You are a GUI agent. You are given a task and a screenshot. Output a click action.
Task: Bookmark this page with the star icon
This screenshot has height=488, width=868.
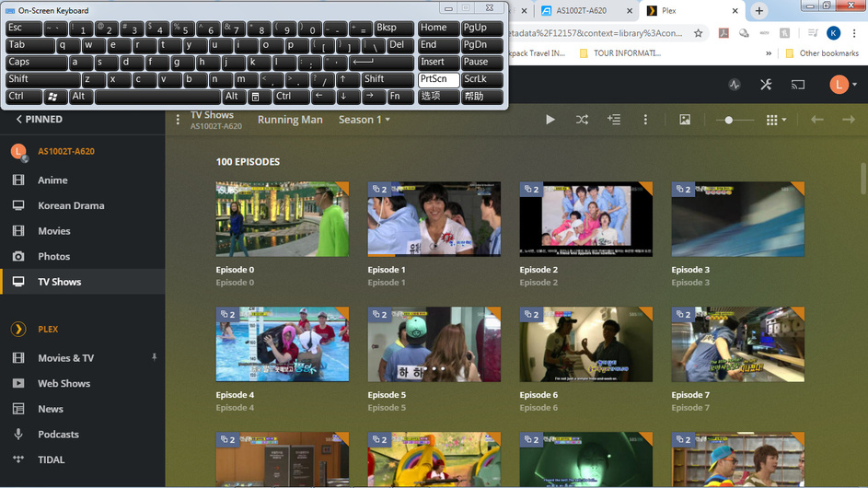tap(699, 33)
